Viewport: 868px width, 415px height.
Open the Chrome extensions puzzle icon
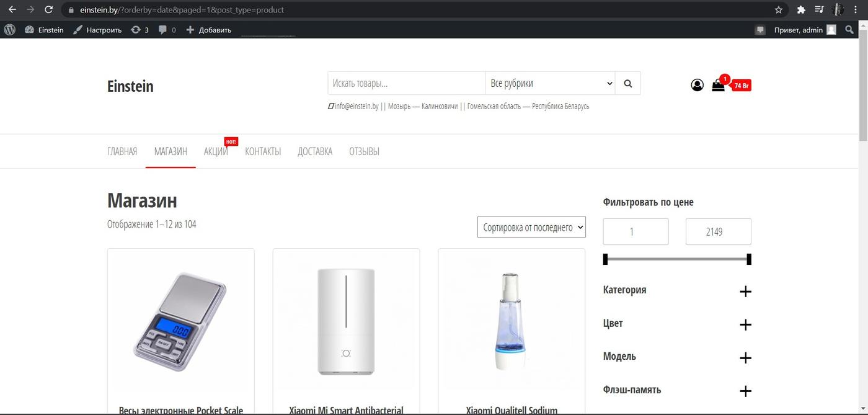tap(801, 10)
